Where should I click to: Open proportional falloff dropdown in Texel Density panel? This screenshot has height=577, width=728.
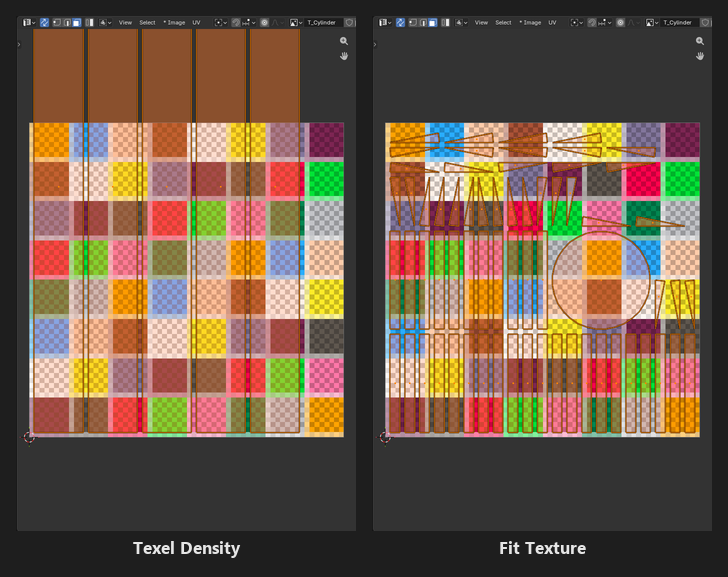(x=277, y=22)
